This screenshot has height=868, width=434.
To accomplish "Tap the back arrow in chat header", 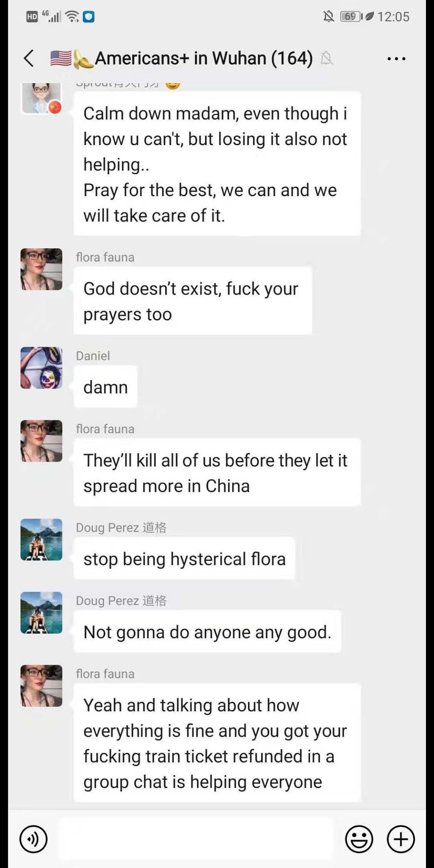I will pos(29,59).
